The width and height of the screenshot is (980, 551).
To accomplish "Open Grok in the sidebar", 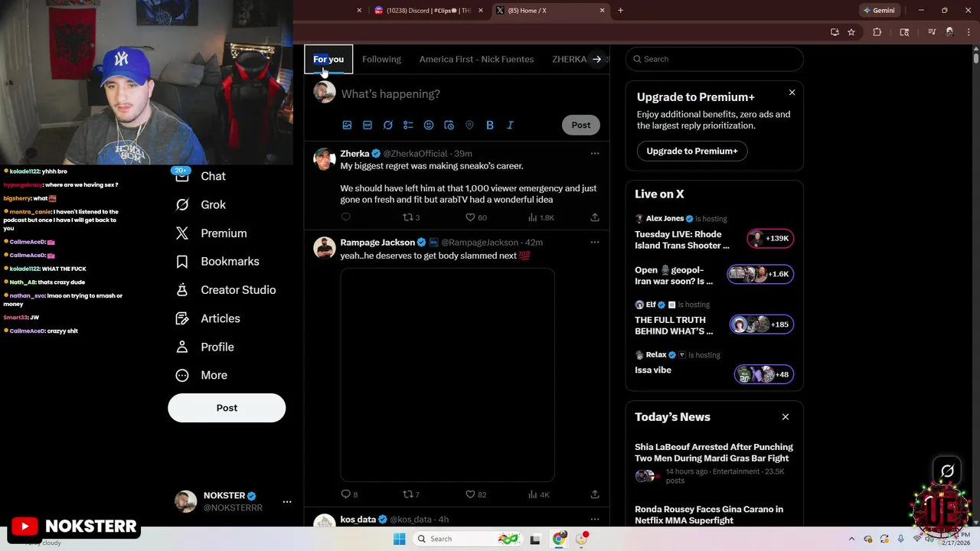I will (201, 204).
